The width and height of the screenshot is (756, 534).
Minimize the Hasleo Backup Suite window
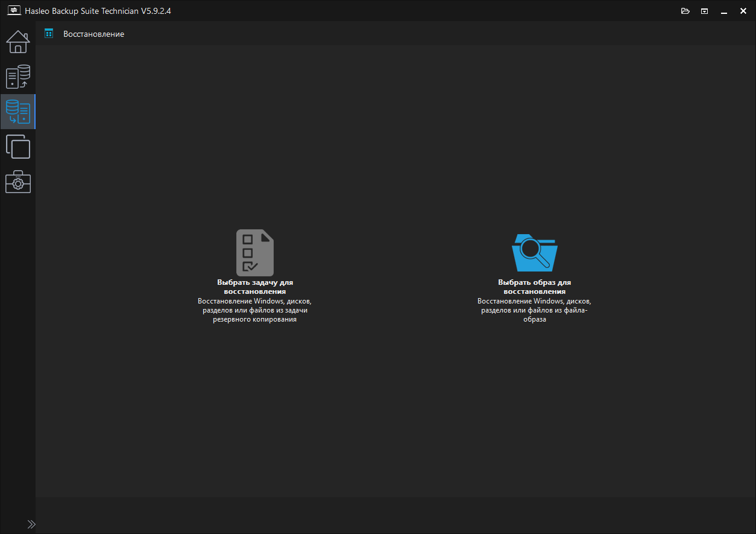tap(723, 11)
